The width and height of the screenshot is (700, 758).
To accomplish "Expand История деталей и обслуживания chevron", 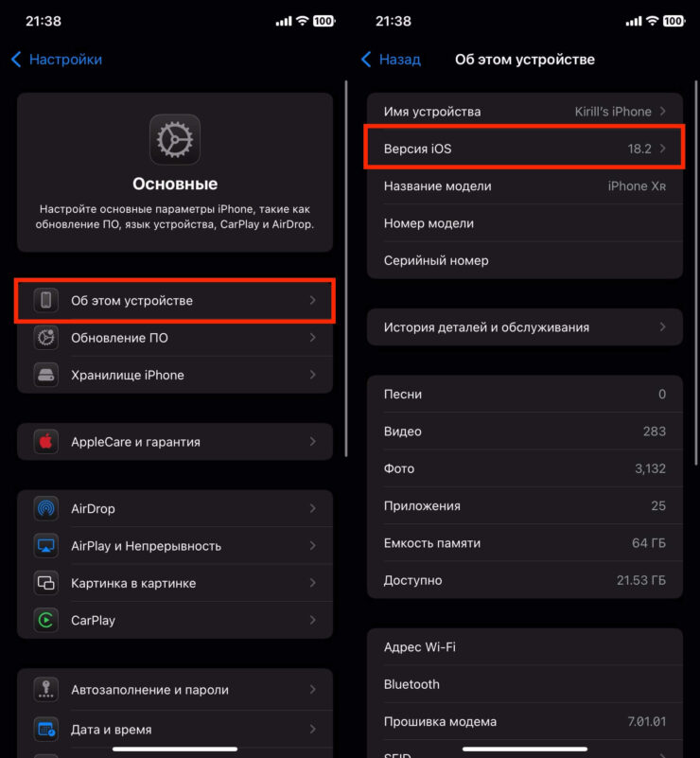I will click(663, 327).
